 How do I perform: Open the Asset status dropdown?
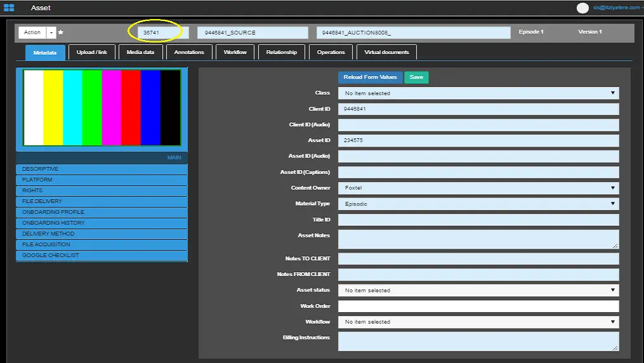(478, 291)
